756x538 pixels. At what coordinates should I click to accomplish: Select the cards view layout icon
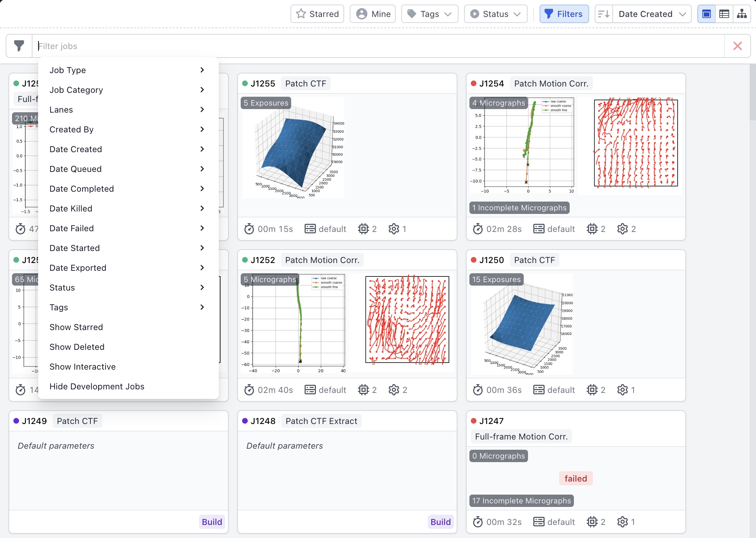(707, 14)
